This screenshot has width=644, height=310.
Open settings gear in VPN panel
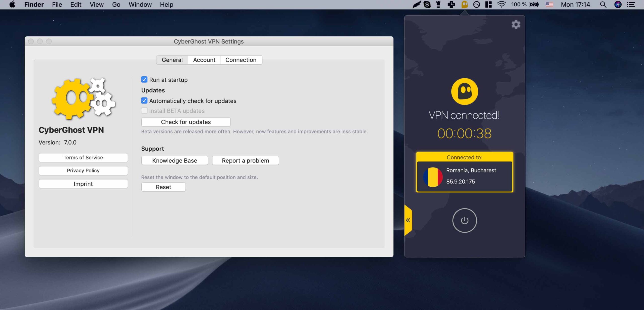pyautogui.click(x=516, y=24)
